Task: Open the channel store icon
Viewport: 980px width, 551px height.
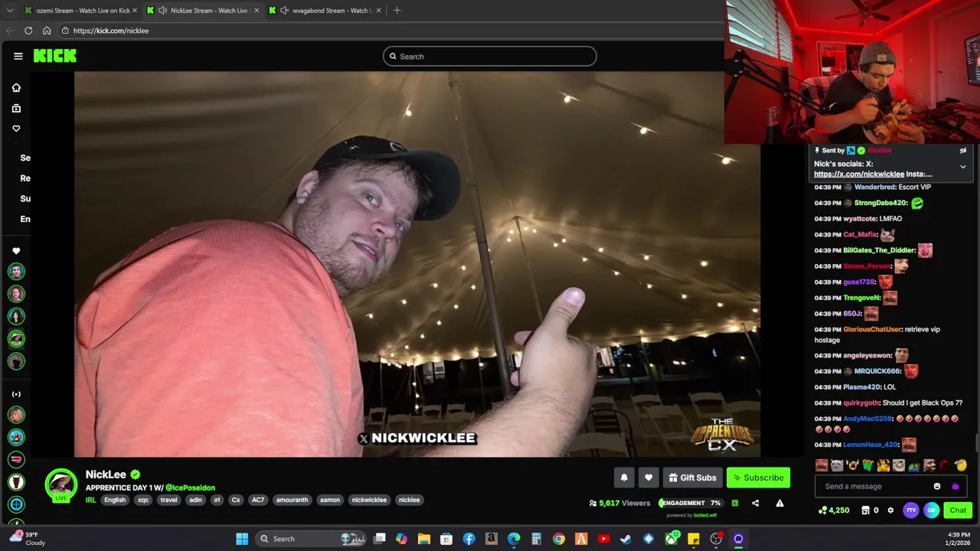Action: (866, 510)
